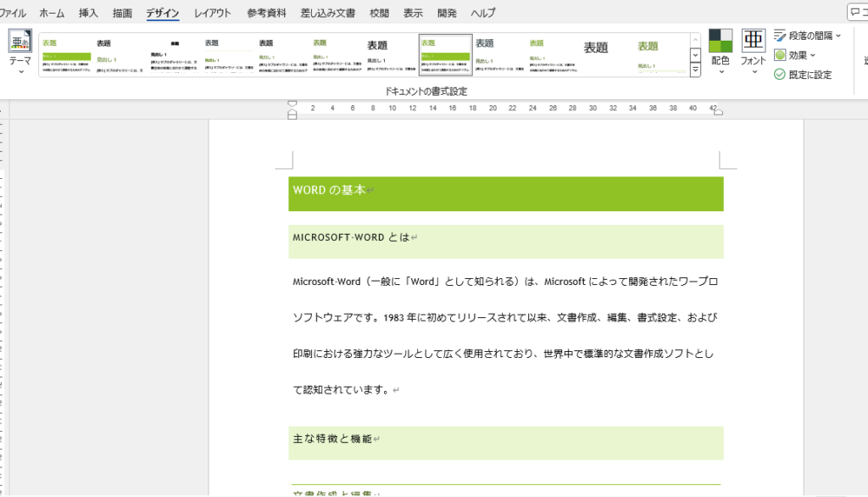Click in the line starting '印刷における強力なツール'

pos(504,354)
